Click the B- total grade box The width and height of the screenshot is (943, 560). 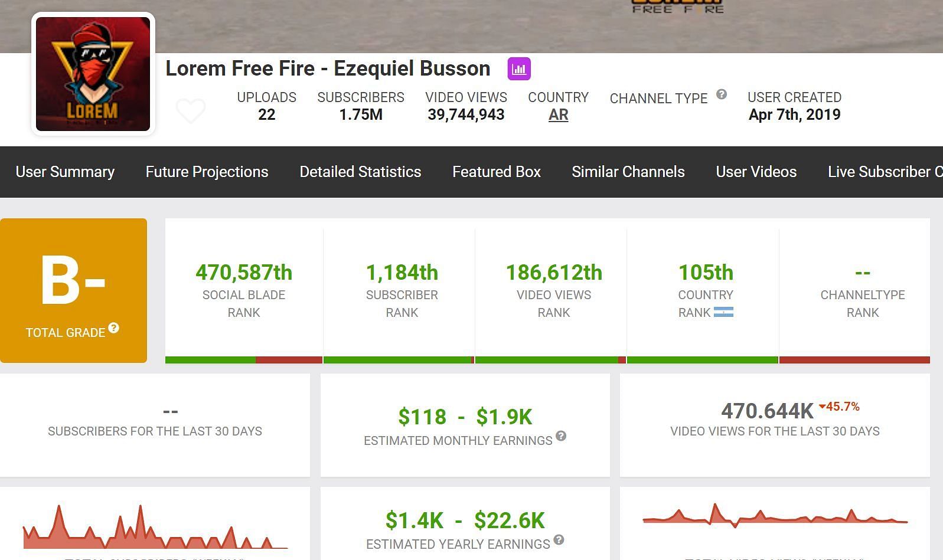[x=73, y=290]
